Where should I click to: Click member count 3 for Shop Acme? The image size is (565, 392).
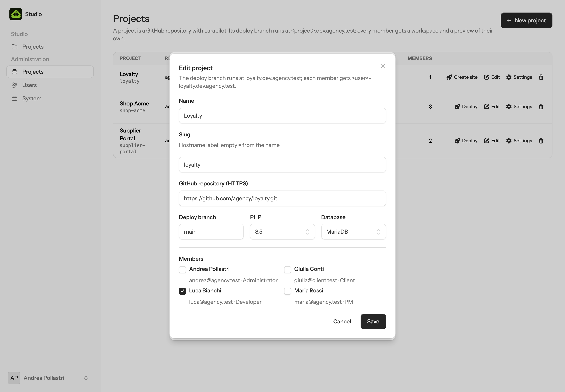430,107
